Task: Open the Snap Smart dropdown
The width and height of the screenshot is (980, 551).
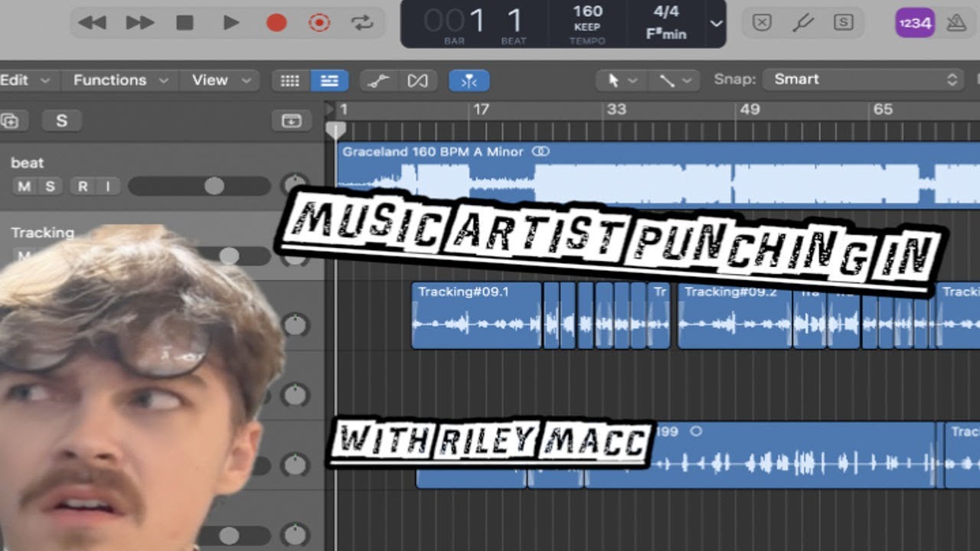Action: click(865, 80)
